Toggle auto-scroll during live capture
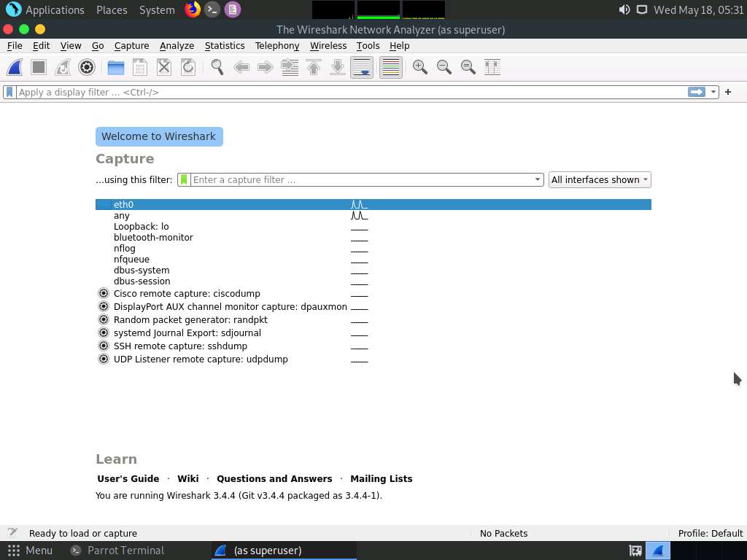Image resolution: width=747 pixels, height=560 pixels. coord(362,67)
